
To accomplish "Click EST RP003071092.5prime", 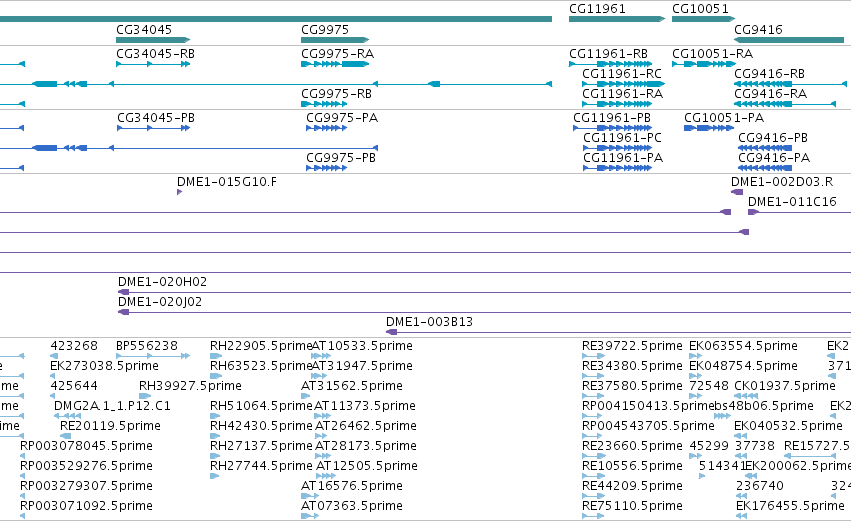I will [x=86, y=506].
